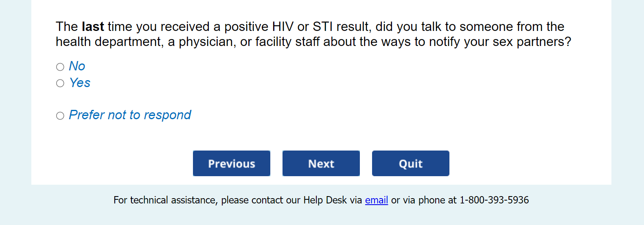Click the Prefer not to respond label text
Screen dimensions: 644x225
tap(130, 115)
